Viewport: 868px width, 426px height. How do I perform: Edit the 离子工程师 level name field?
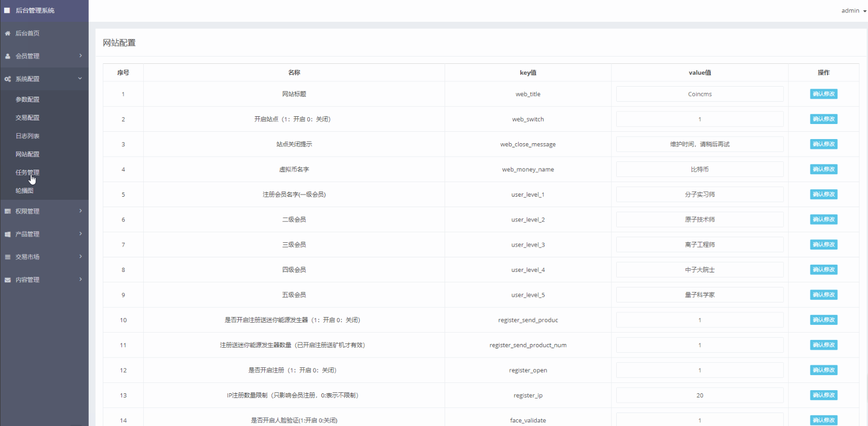point(700,244)
